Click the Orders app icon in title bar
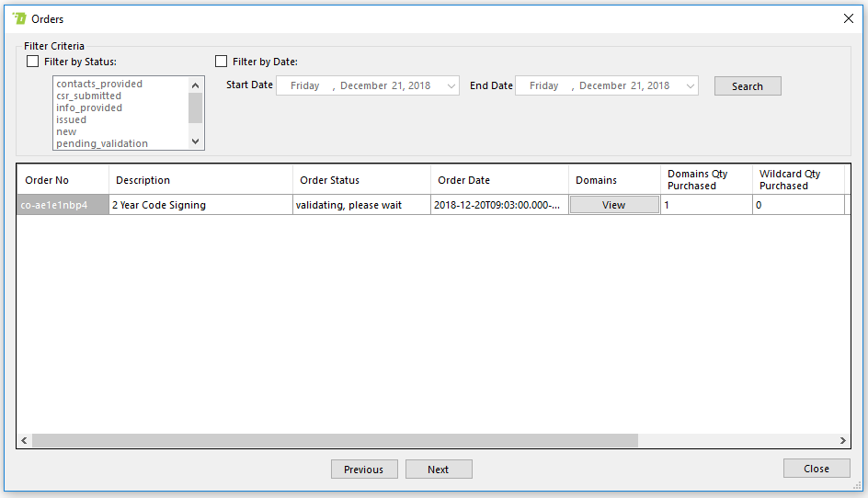868x498 pixels. [x=19, y=18]
